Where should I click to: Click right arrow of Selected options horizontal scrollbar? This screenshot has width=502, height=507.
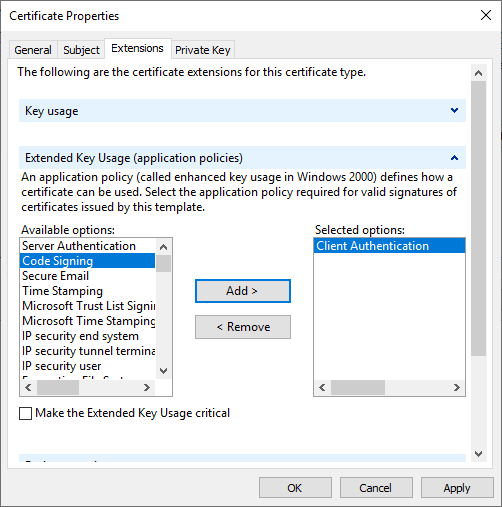[457, 387]
